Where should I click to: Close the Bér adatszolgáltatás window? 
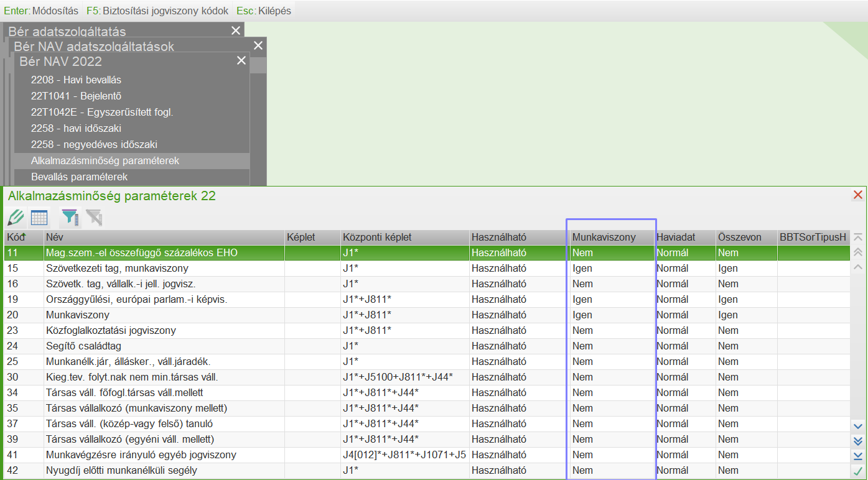235,30
